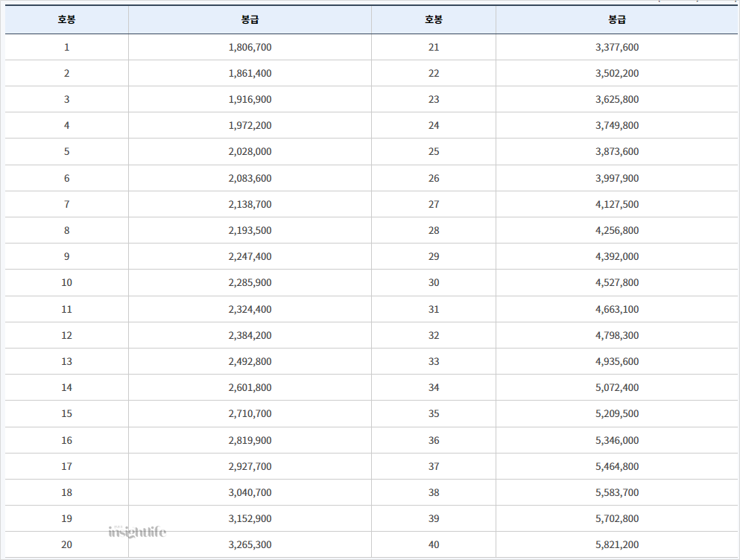The image size is (740, 560).
Task: Select grade number 10 cell
Action: click(66, 282)
